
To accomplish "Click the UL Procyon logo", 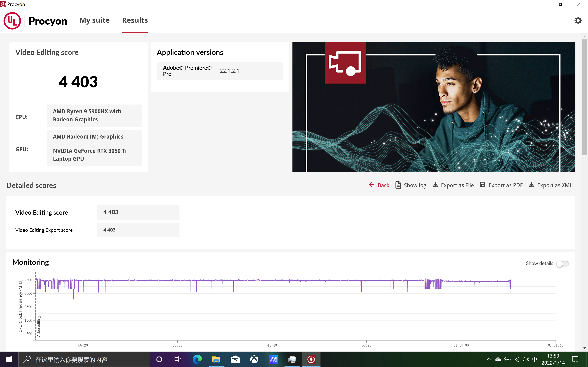I will 12,21.
